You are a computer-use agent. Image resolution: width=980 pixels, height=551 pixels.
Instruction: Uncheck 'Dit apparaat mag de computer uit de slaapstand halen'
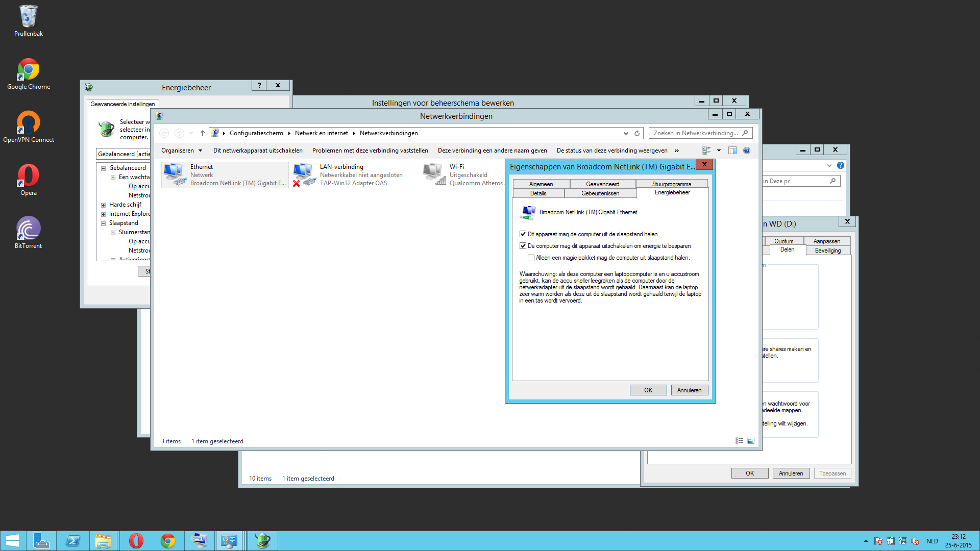coord(523,234)
